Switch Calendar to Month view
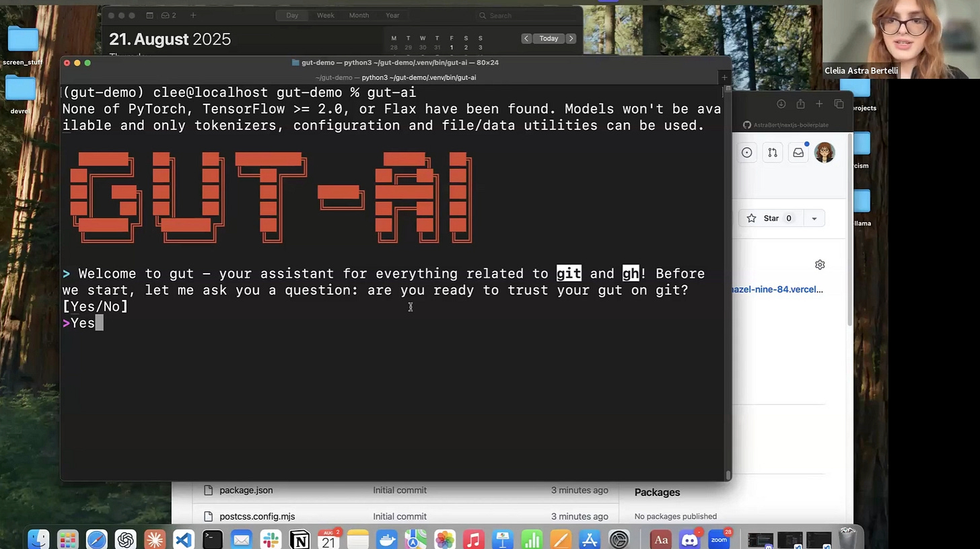The height and width of the screenshot is (549, 980). click(x=359, y=15)
